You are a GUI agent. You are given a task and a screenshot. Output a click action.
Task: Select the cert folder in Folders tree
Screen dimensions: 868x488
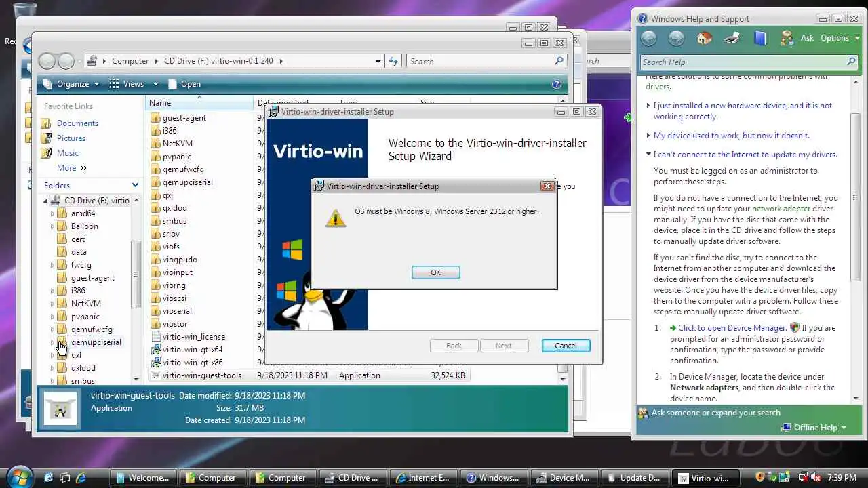[x=78, y=239]
